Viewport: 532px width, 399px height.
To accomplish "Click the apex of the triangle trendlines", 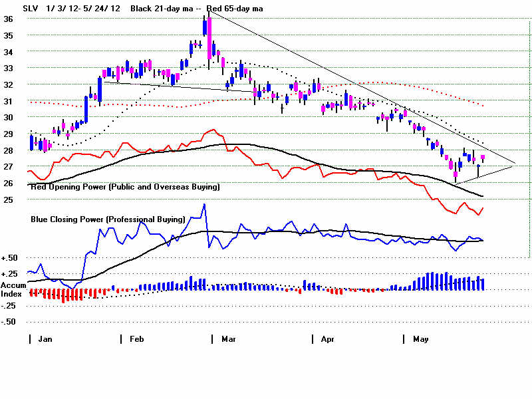I will (515, 164).
